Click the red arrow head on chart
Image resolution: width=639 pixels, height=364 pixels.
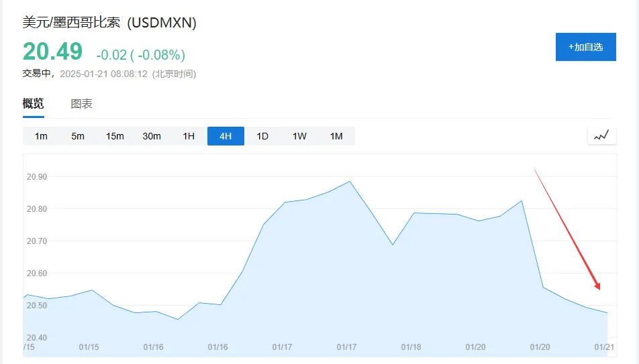point(597,286)
